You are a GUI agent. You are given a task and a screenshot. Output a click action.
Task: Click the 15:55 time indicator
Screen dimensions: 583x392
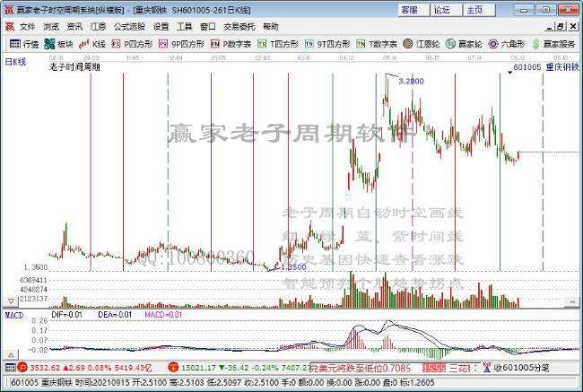434,368
